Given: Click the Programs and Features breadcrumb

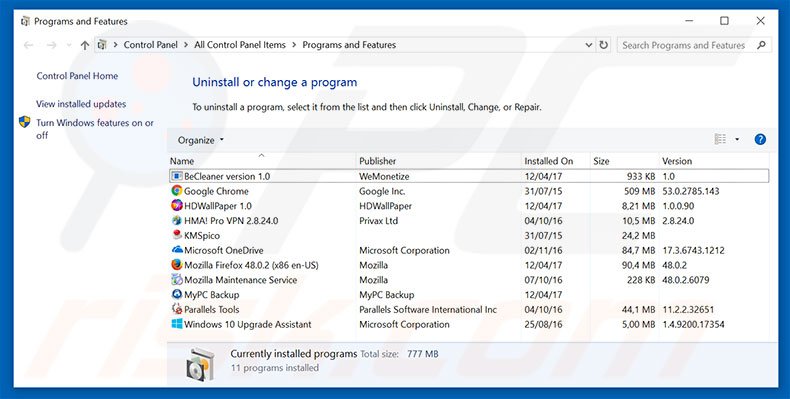Looking at the screenshot, I should pyautogui.click(x=349, y=45).
